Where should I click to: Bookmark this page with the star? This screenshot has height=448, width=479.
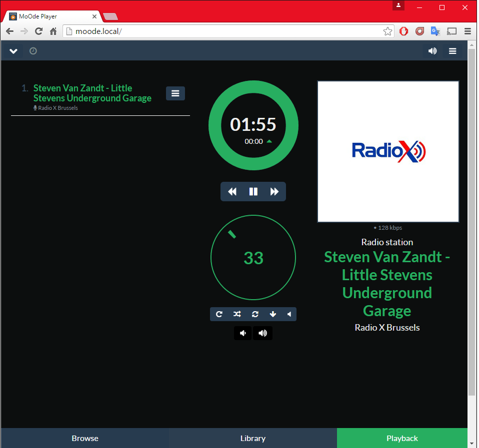click(x=387, y=31)
